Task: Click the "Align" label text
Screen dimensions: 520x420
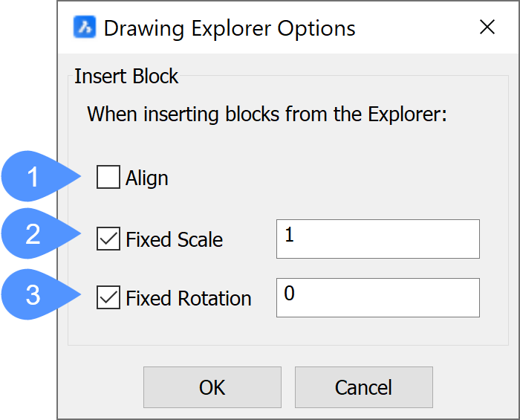Action: (147, 178)
